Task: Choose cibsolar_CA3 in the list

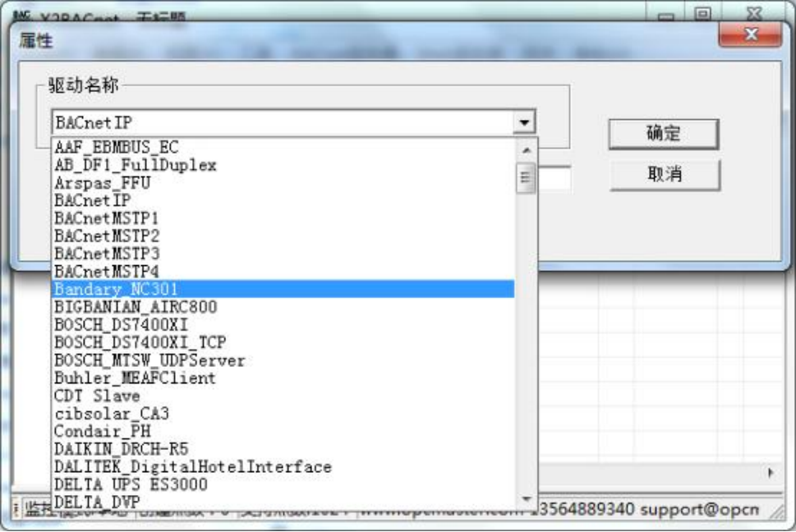Action: point(283,413)
